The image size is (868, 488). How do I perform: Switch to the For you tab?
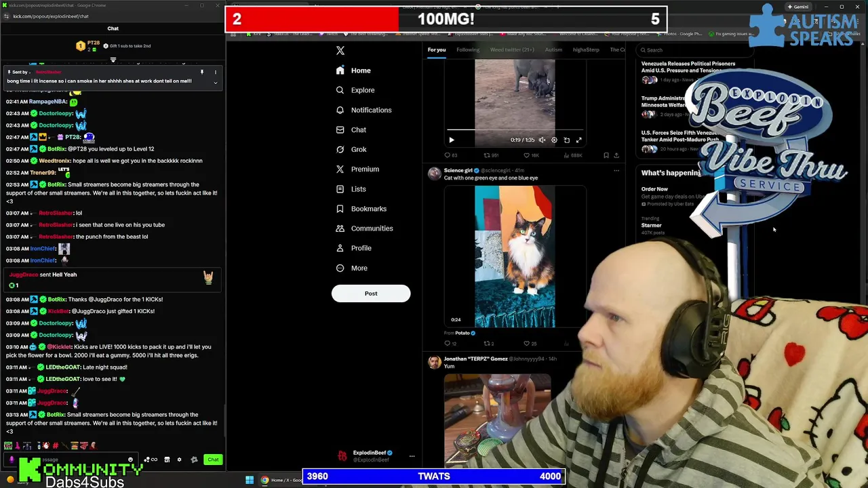pyautogui.click(x=437, y=49)
